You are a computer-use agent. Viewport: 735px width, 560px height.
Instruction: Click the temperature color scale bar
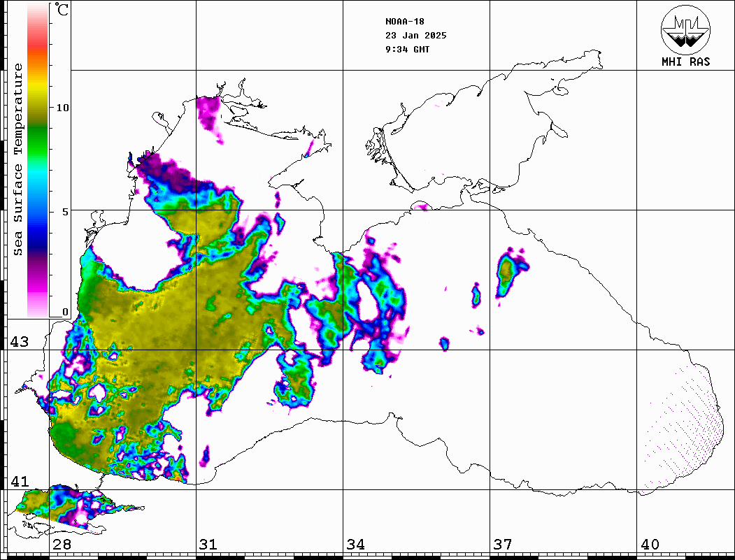(x=38, y=160)
